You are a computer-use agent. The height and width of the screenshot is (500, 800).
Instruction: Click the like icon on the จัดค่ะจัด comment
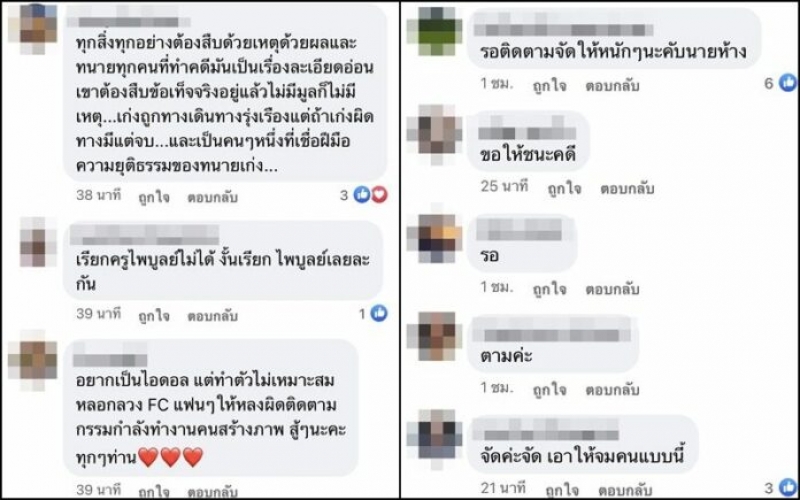pos(788,487)
